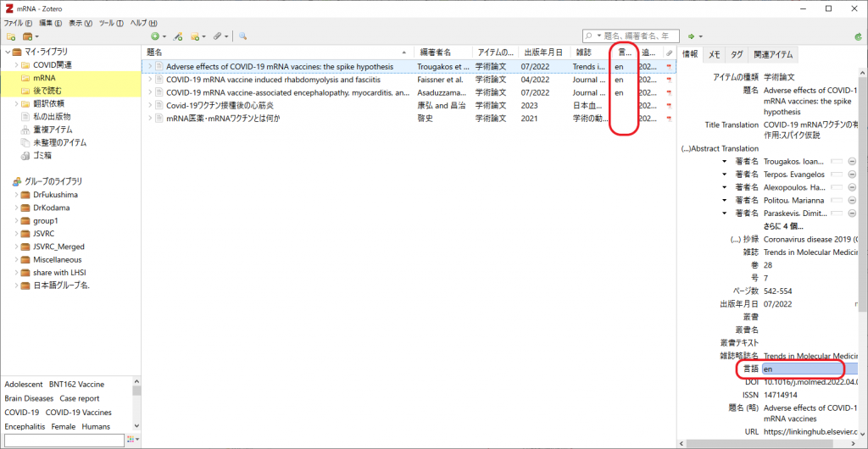The image size is (868, 449).
Task: Switch to the タグ tab
Action: [x=737, y=55]
